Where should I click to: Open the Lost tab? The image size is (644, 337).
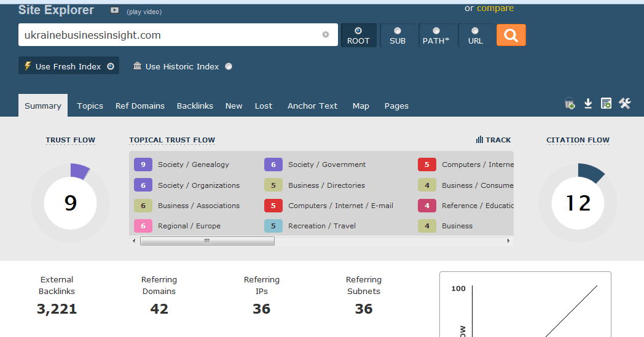point(263,106)
